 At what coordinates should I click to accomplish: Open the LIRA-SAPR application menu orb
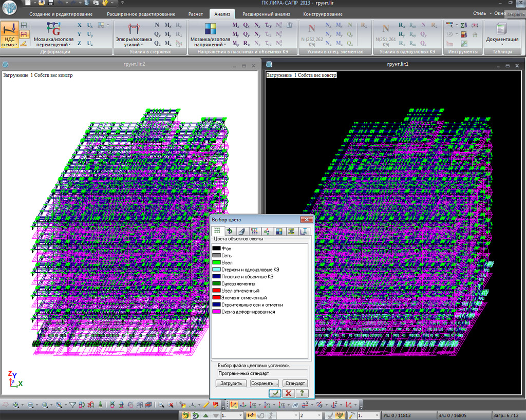coord(10,7)
